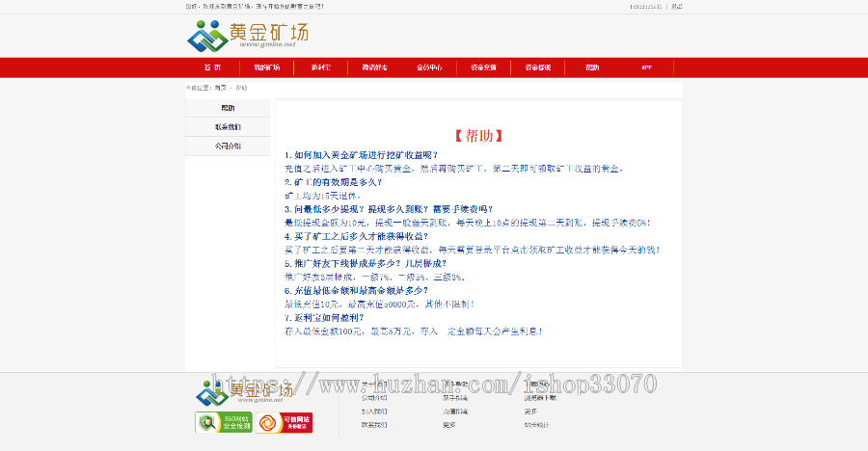
Task: Open the 公司介绍 footer link
Action: coord(374,398)
